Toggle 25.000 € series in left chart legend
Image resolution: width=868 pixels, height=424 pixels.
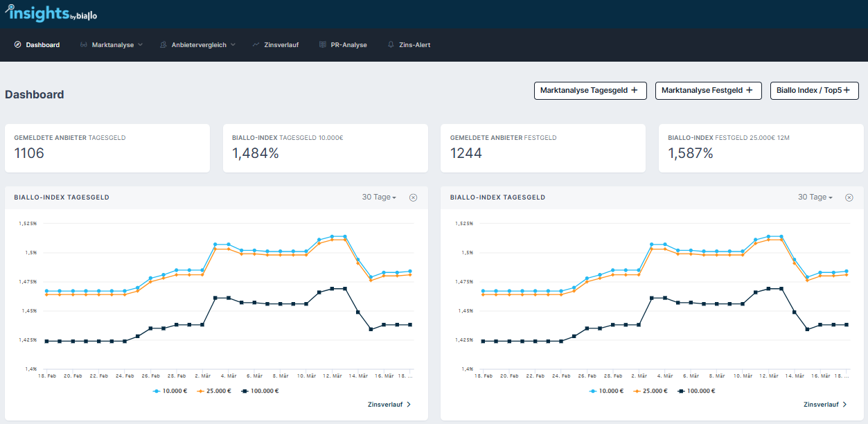tap(213, 391)
